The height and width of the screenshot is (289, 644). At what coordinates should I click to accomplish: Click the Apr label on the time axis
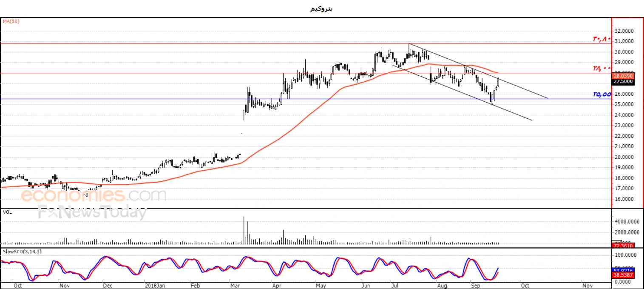(x=277, y=286)
